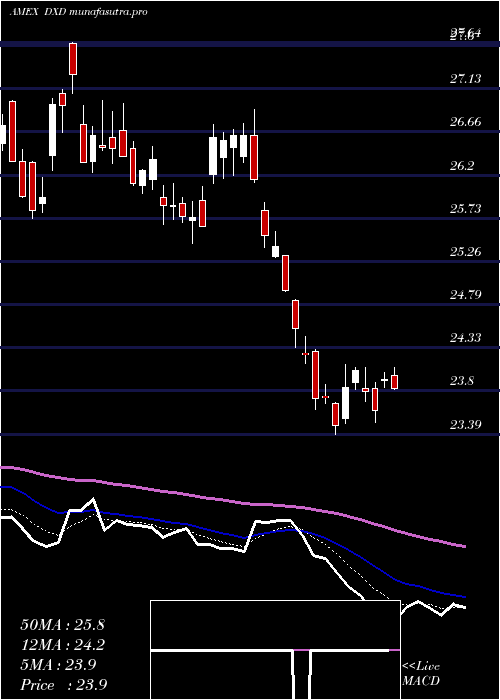Select the 23.8 price axis label
Screen dimensions: 500x700
tap(461, 381)
